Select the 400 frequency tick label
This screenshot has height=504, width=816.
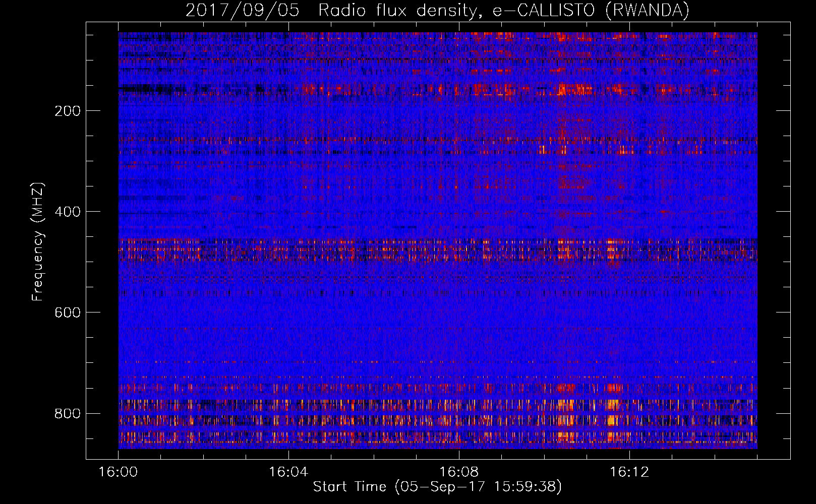[x=68, y=212]
